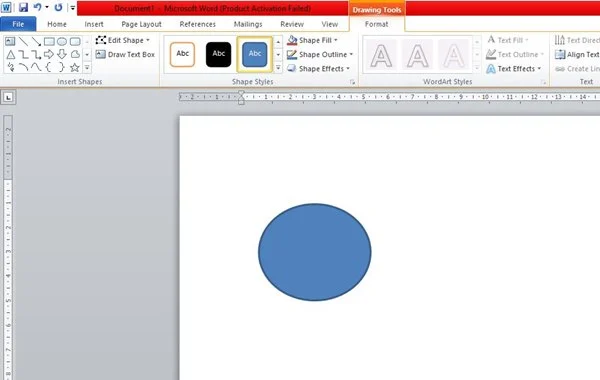Go to previous row of shape styles
600x380 pixels.
pyautogui.click(x=279, y=42)
